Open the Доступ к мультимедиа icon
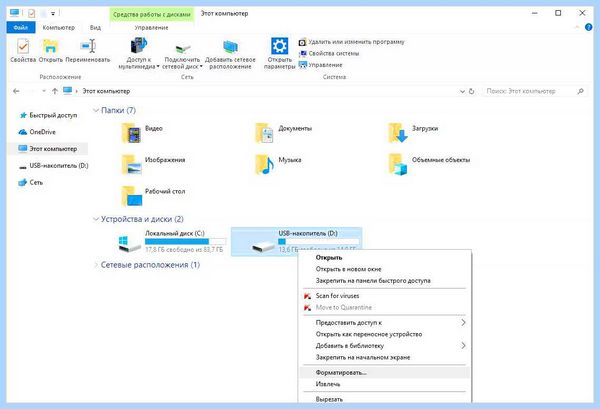 139,46
